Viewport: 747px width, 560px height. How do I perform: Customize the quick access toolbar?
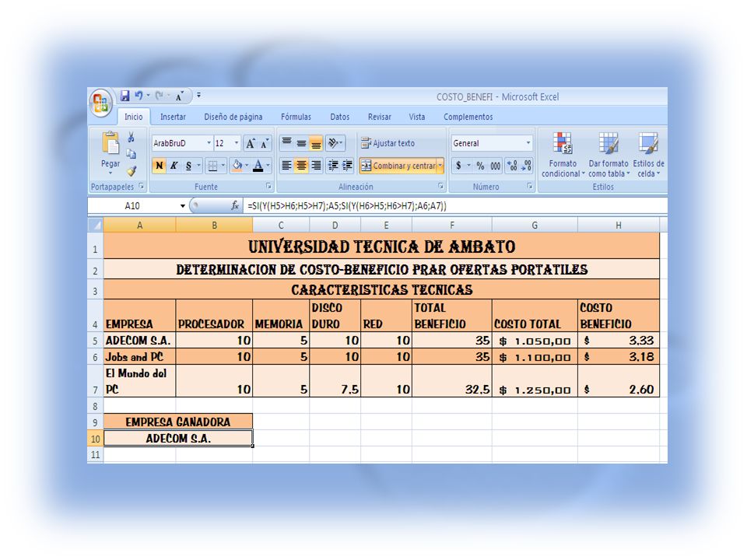[x=198, y=95]
